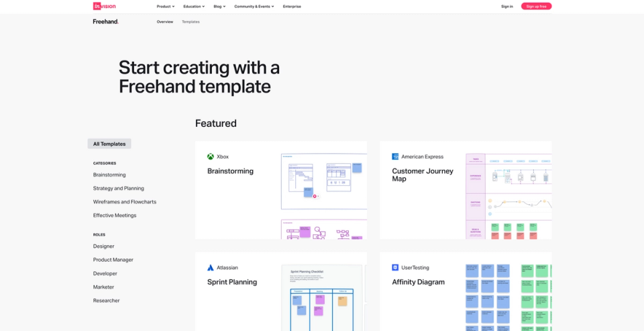Switch to the Overview tab
The image size is (644, 331).
[x=165, y=21]
